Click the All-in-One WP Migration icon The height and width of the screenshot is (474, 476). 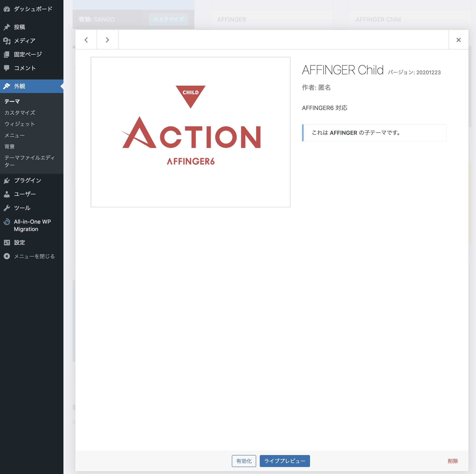pyautogui.click(x=7, y=222)
